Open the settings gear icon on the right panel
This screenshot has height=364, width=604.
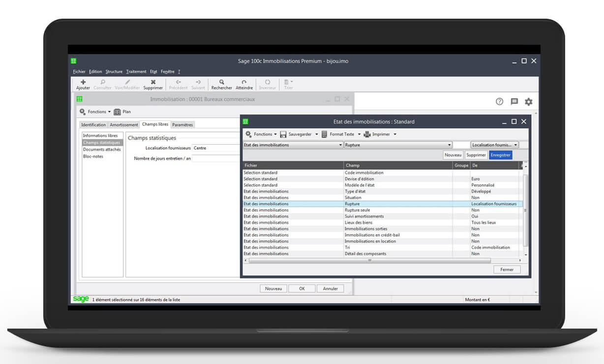click(529, 102)
